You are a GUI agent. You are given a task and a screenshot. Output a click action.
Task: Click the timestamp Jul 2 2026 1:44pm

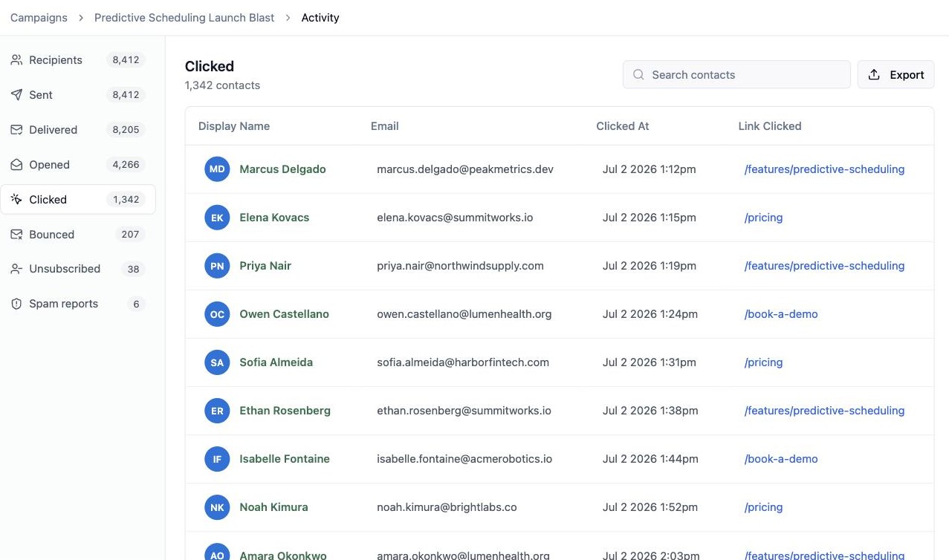(x=650, y=459)
